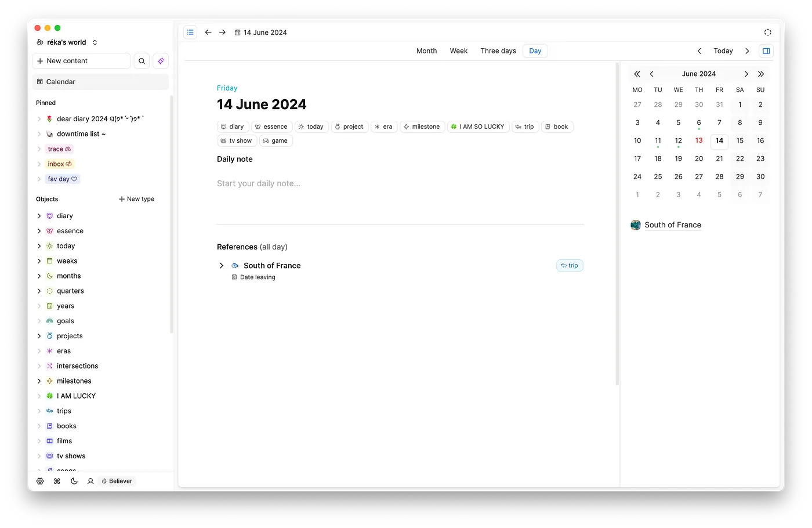
Task: Switch to Month view
Action: [x=426, y=51]
